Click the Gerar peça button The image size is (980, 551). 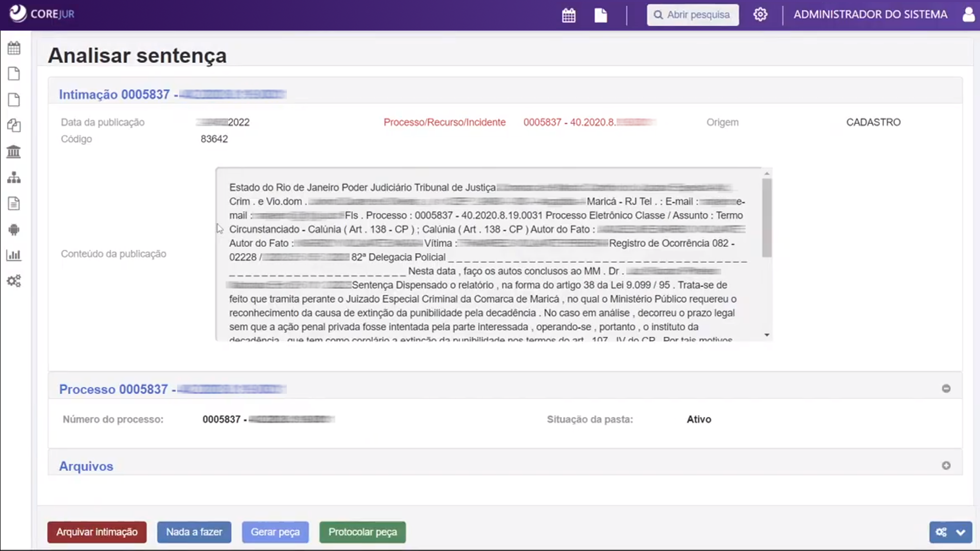pyautogui.click(x=275, y=532)
